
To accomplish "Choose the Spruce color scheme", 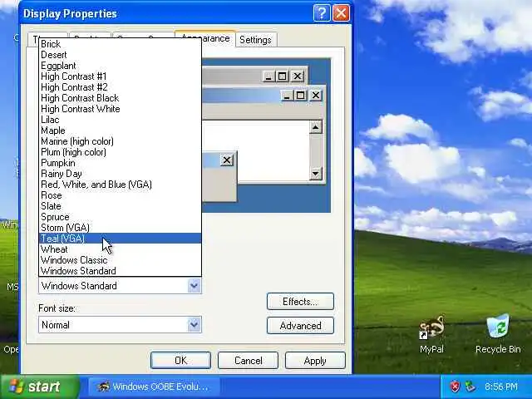I will pos(120,217).
